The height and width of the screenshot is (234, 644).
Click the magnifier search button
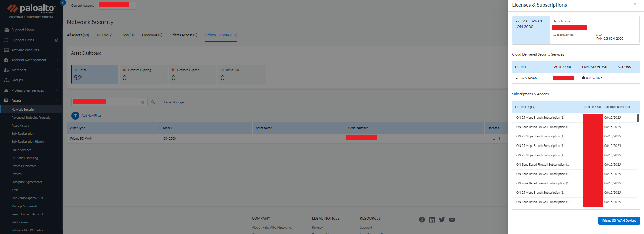tap(153, 102)
